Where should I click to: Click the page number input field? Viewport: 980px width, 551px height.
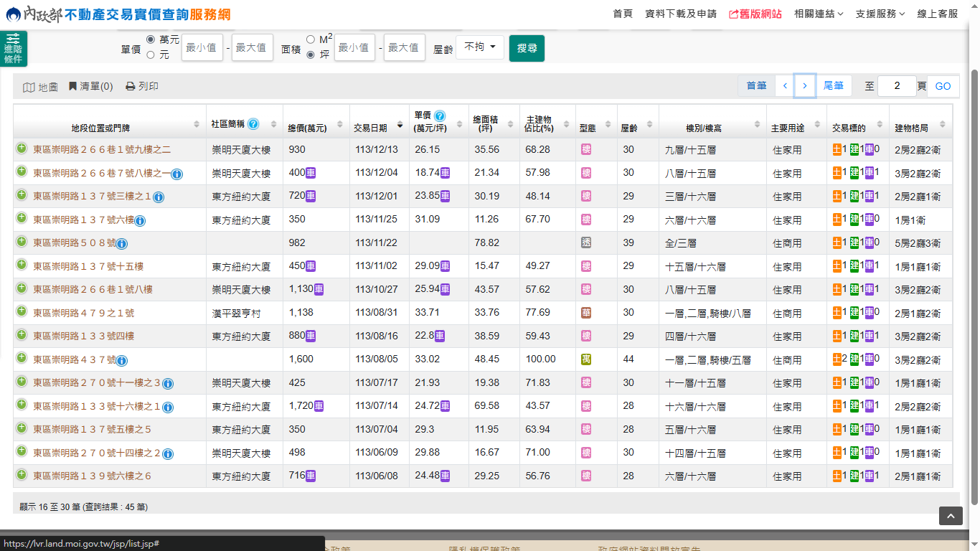pyautogui.click(x=897, y=86)
